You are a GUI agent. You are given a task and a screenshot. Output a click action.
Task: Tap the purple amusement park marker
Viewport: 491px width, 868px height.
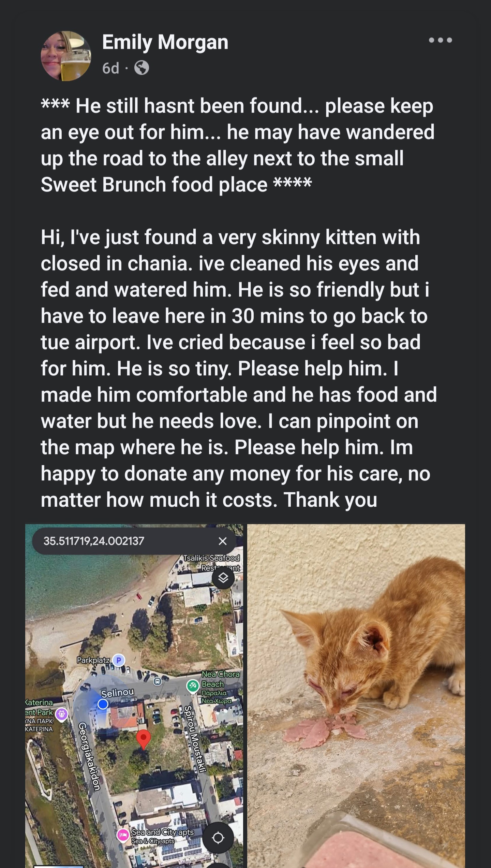[62, 713]
